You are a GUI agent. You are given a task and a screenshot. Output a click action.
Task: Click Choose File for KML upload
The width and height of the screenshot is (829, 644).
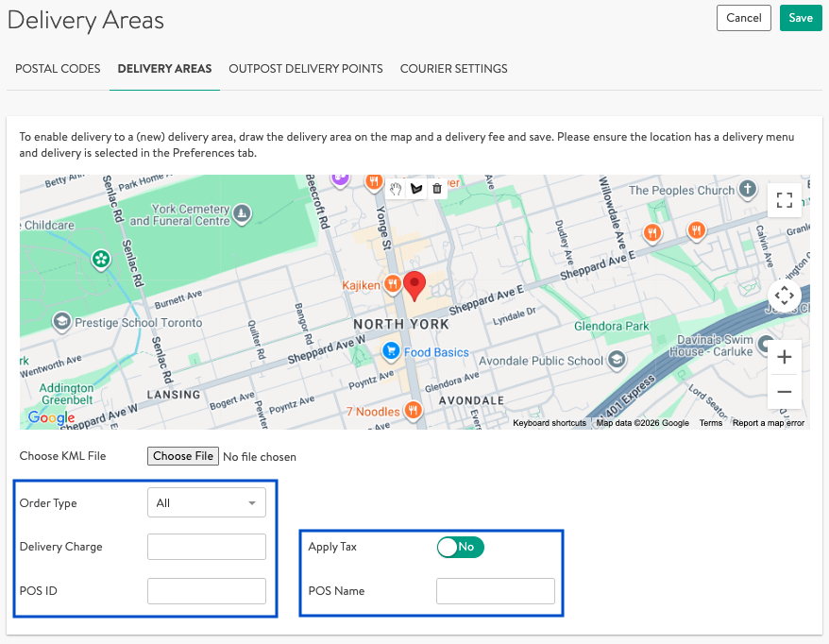coord(183,456)
